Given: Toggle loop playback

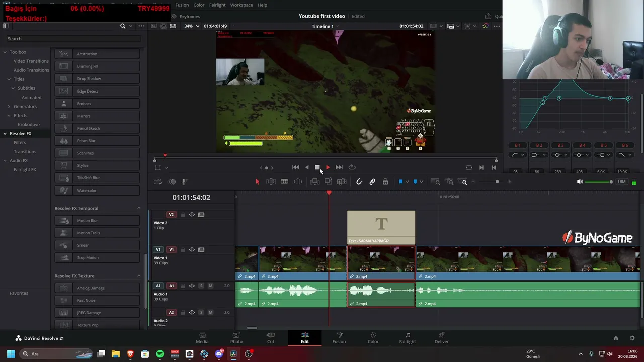Looking at the screenshot, I should click(x=352, y=167).
